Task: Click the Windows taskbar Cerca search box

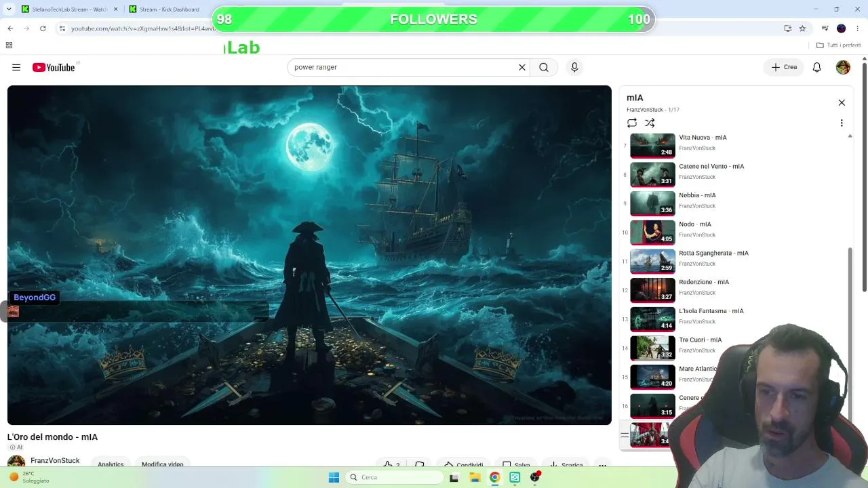Action: click(395, 477)
